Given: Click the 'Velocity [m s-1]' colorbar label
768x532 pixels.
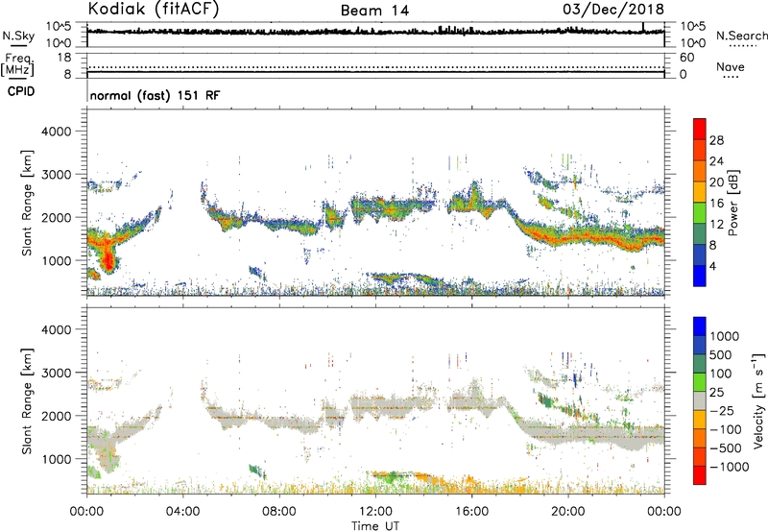Looking at the screenshot, I should click(x=758, y=400).
